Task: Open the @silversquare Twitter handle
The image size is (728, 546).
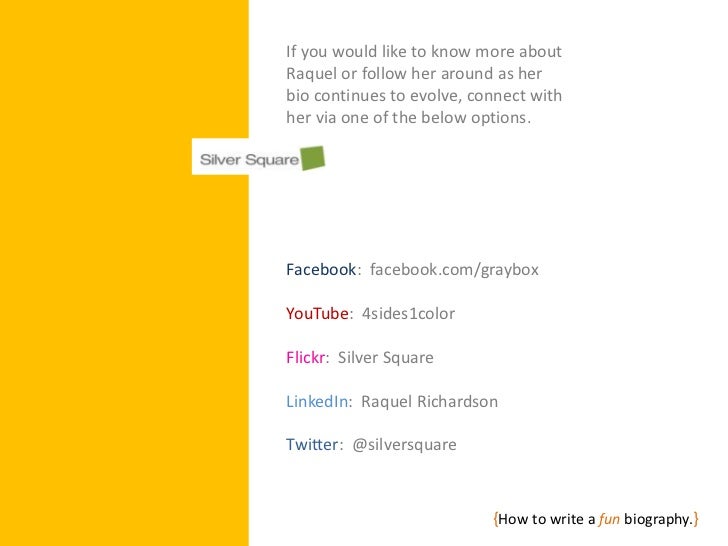Action: click(x=404, y=445)
